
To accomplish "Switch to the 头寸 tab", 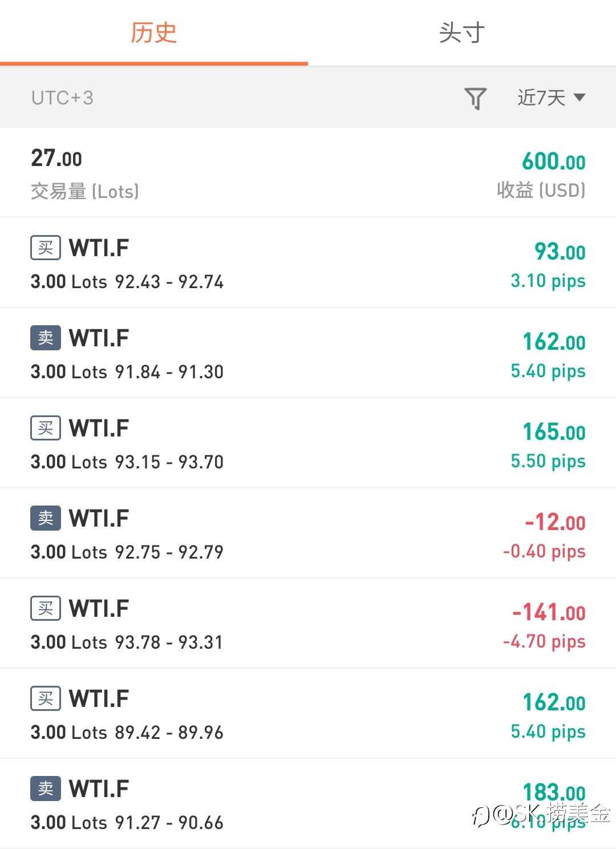I will (x=461, y=33).
